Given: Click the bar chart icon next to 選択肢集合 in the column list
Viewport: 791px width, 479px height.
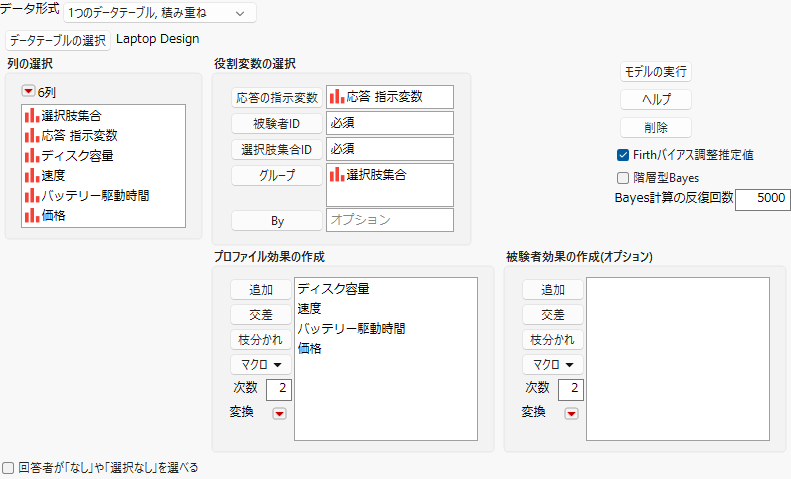Looking at the screenshot, I should [32, 115].
